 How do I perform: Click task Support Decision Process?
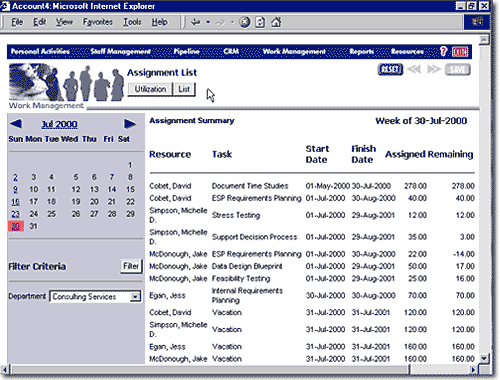point(254,237)
